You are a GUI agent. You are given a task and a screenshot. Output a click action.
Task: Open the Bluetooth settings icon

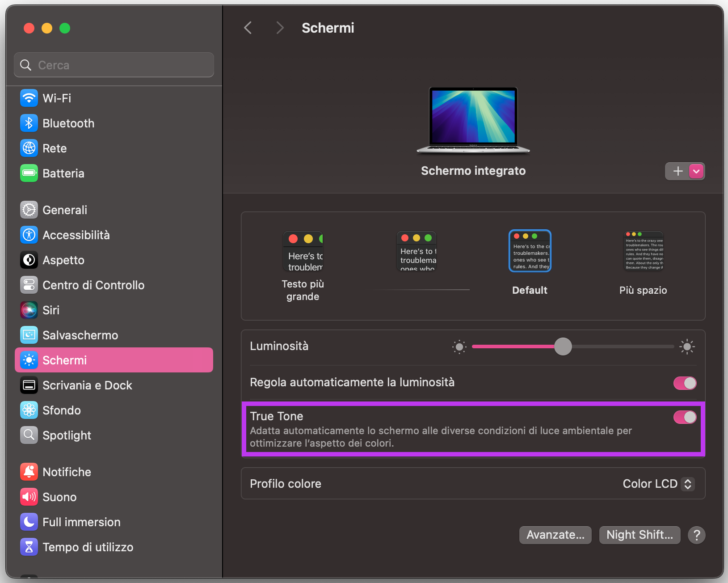pyautogui.click(x=29, y=123)
